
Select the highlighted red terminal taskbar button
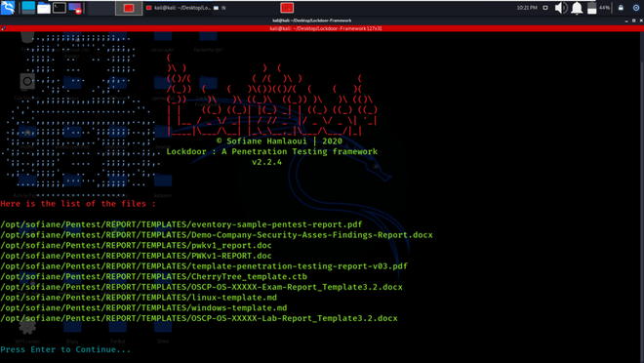[129, 8]
